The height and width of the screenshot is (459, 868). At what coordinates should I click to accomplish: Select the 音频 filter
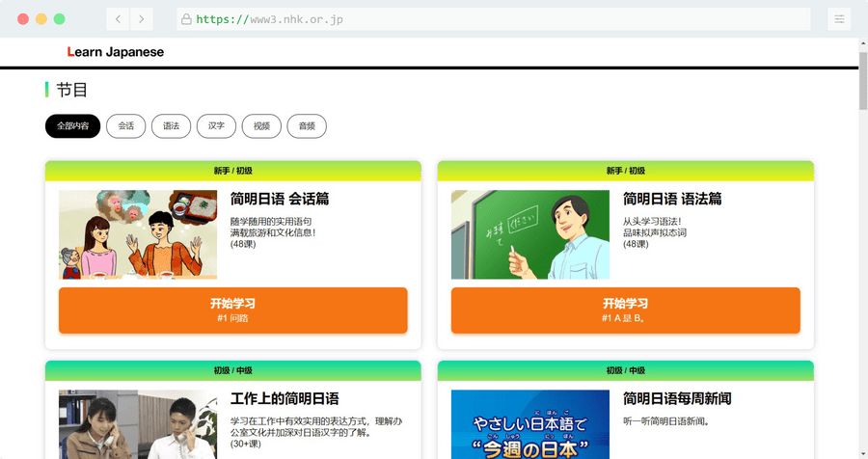click(307, 126)
